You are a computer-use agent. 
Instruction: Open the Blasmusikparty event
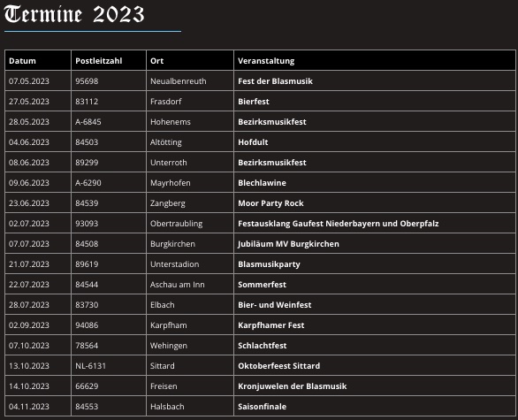click(269, 264)
